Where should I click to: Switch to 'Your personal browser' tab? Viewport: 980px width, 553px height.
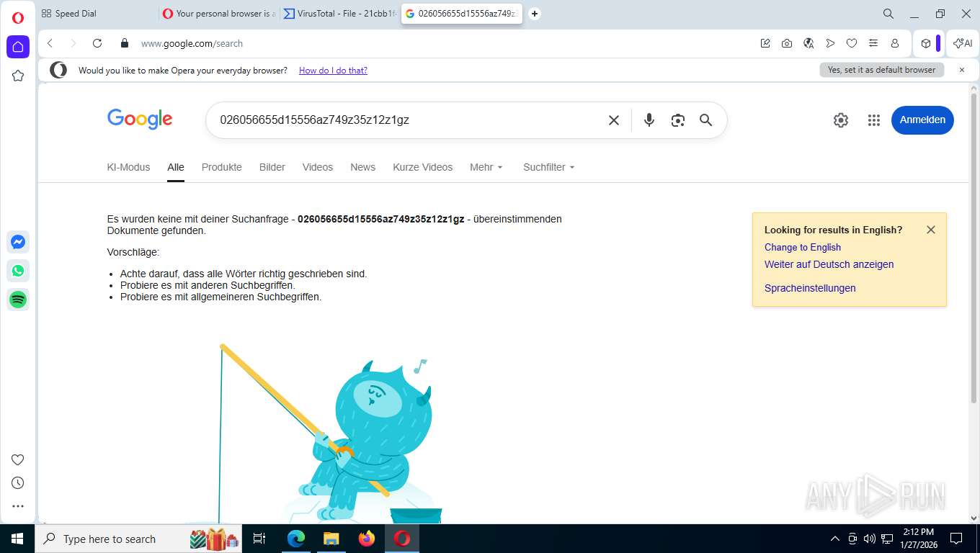(220, 14)
